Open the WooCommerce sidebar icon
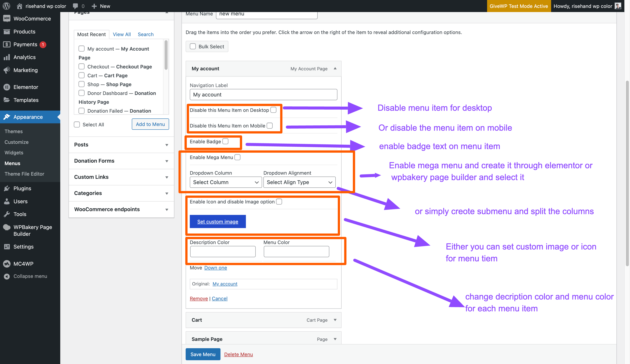 [7, 18]
